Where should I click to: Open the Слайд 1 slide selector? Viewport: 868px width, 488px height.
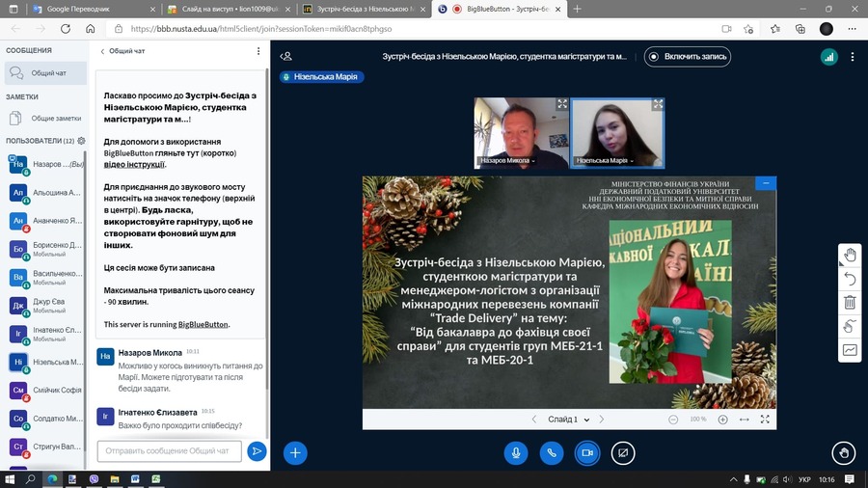coord(568,420)
